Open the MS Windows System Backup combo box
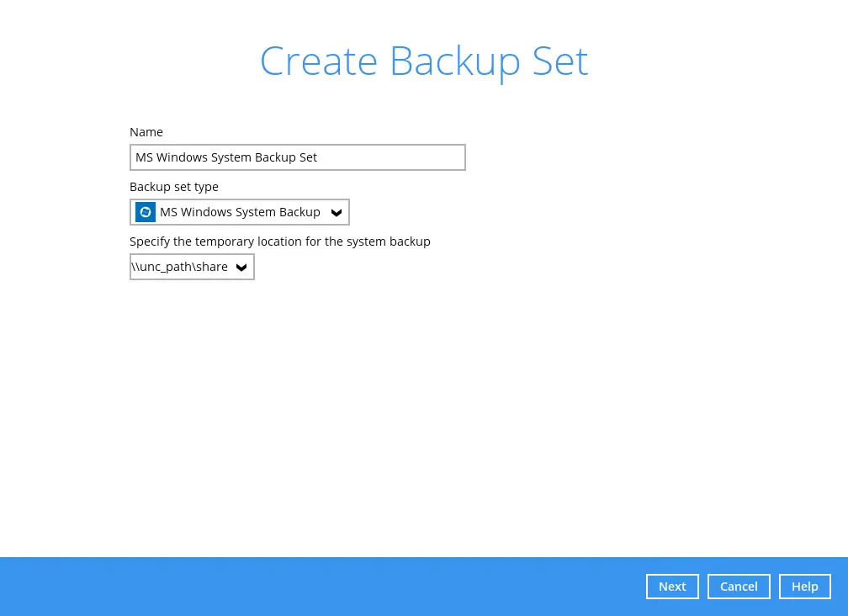The height and width of the screenshot is (616, 848). pyautogui.click(x=240, y=212)
